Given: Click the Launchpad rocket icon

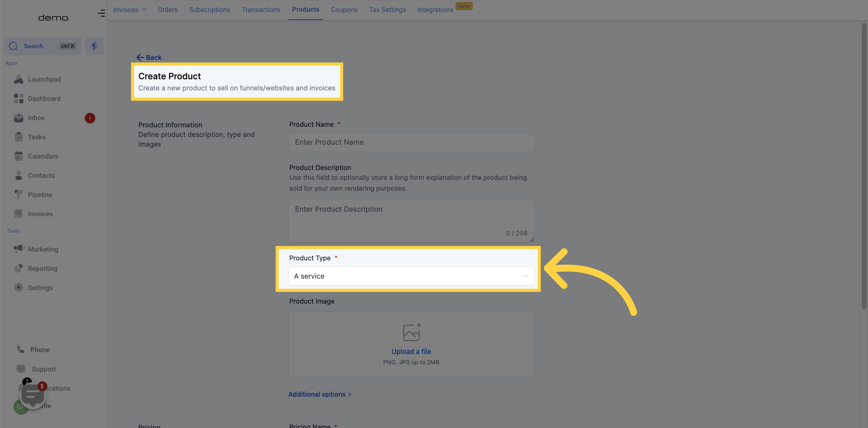Looking at the screenshot, I should coord(19,80).
